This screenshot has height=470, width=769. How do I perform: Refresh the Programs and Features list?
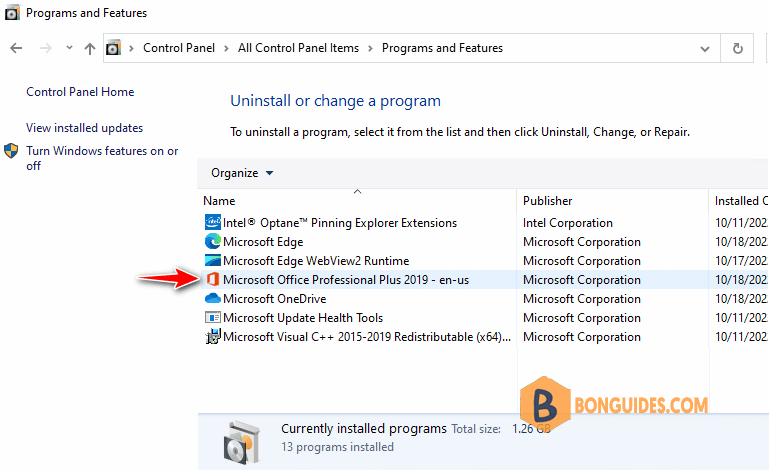point(737,48)
